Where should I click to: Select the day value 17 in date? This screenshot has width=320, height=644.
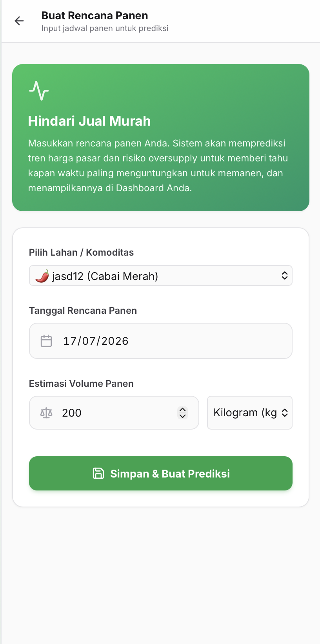pyautogui.click(x=69, y=341)
